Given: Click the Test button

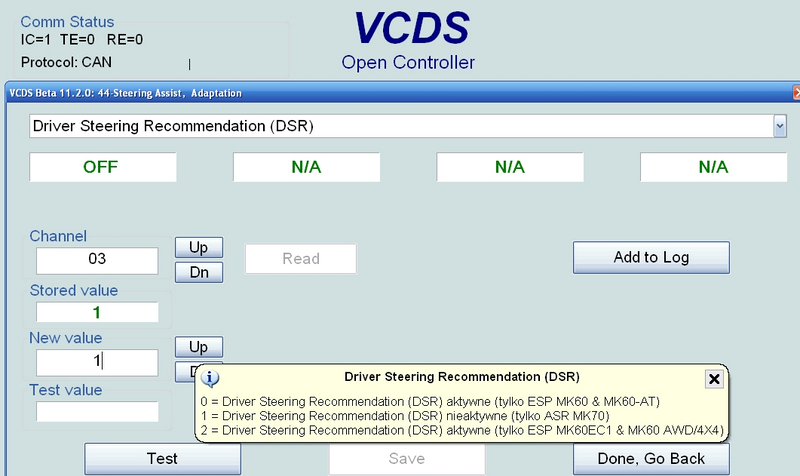Looking at the screenshot, I should [x=162, y=459].
